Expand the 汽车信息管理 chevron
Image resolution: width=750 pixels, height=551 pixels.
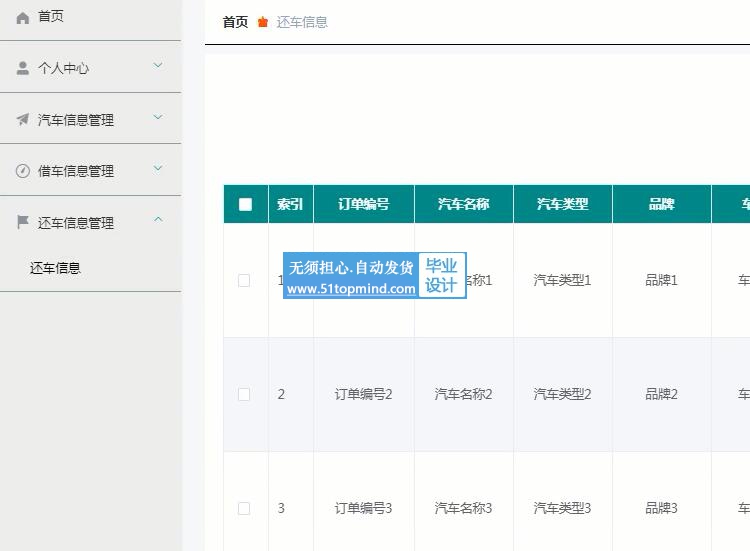click(158, 118)
